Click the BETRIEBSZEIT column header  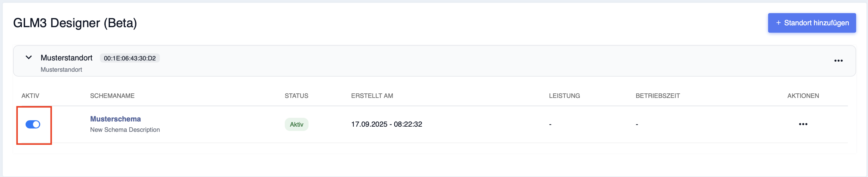(658, 96)
